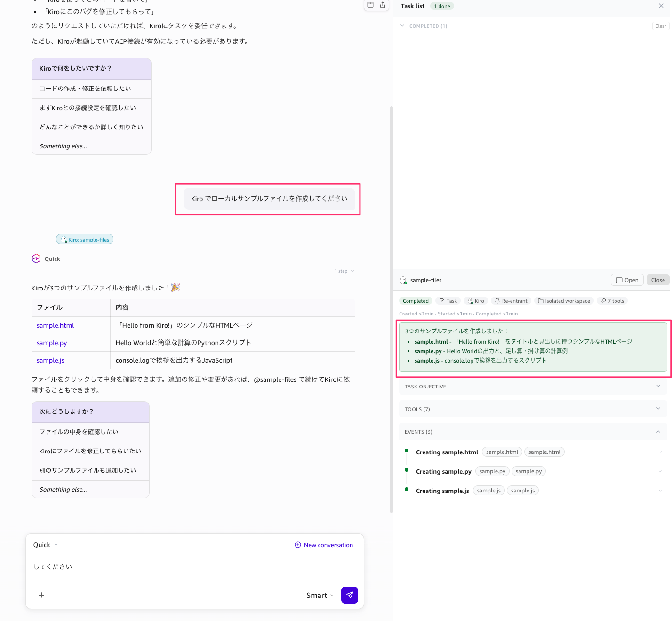
Task: Click the 7 tools wrench badge
Action: pyautogui.click(x=612, y=301)
